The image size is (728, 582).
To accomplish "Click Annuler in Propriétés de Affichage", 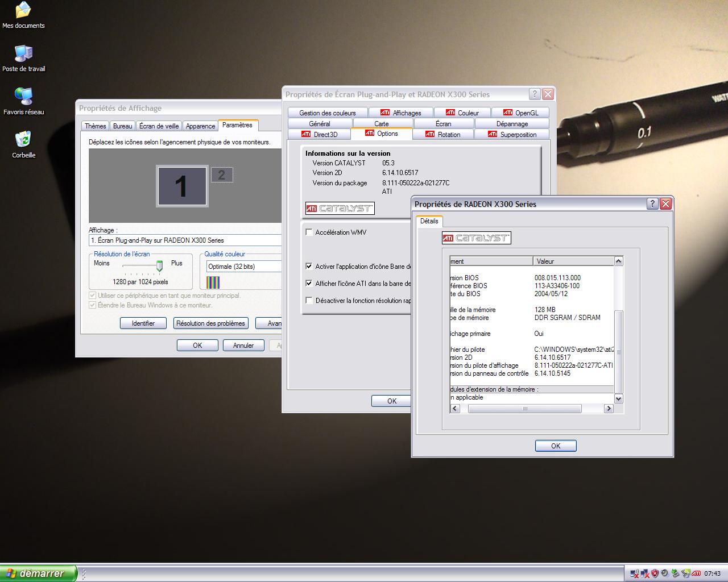I will click(x=243, y=345).
